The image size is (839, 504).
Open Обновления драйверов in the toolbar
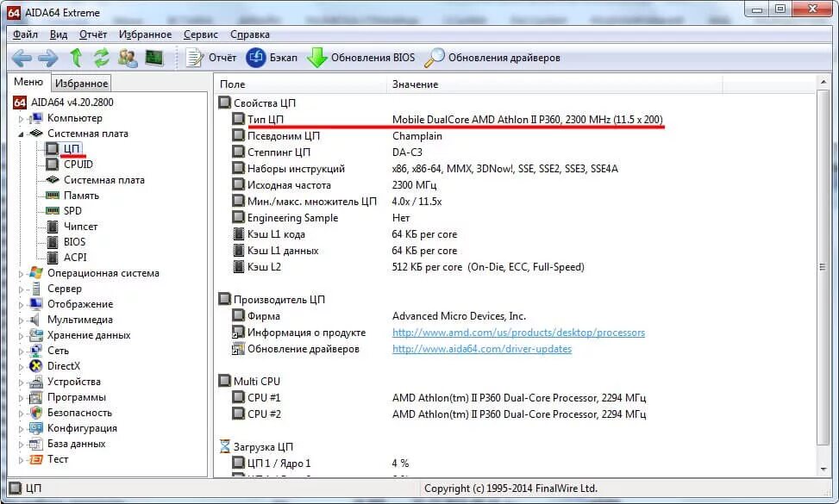pos(492,57)
